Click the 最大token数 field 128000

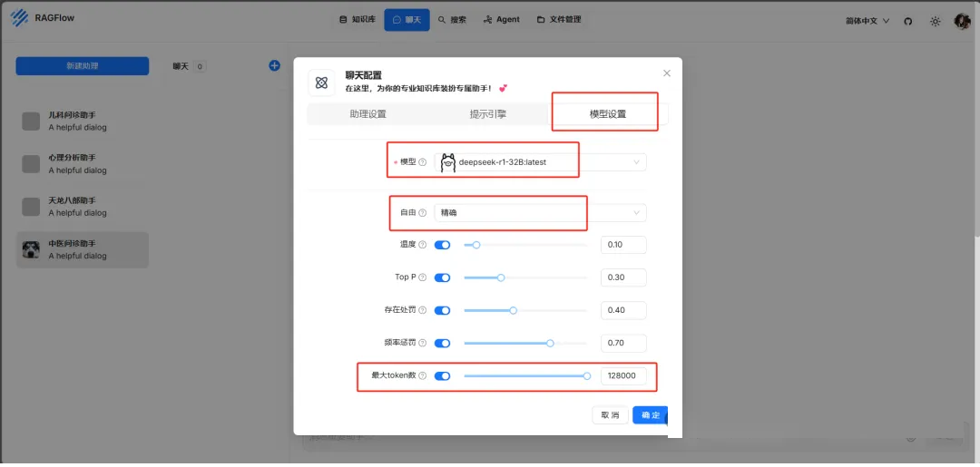pos(623,375)
